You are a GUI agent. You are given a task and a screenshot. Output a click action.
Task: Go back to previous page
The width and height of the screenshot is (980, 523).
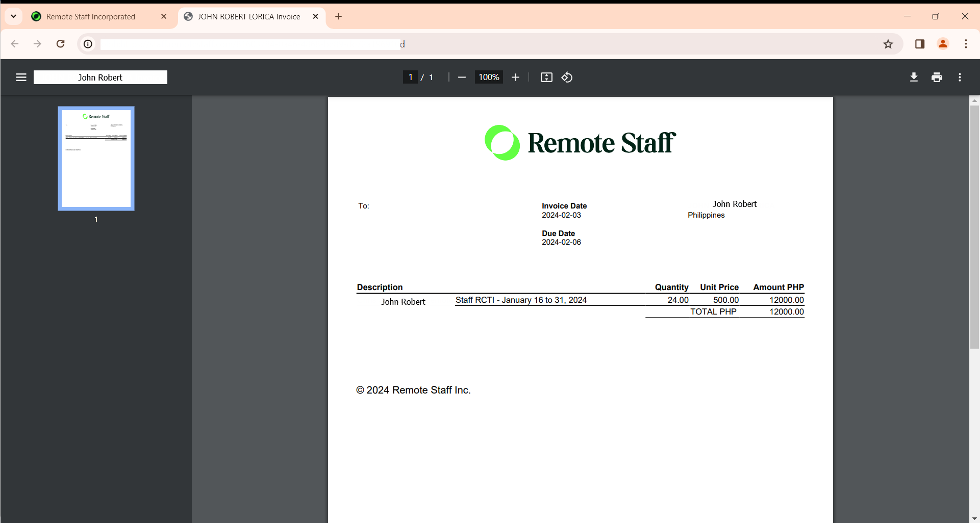[x=15, y=44]
